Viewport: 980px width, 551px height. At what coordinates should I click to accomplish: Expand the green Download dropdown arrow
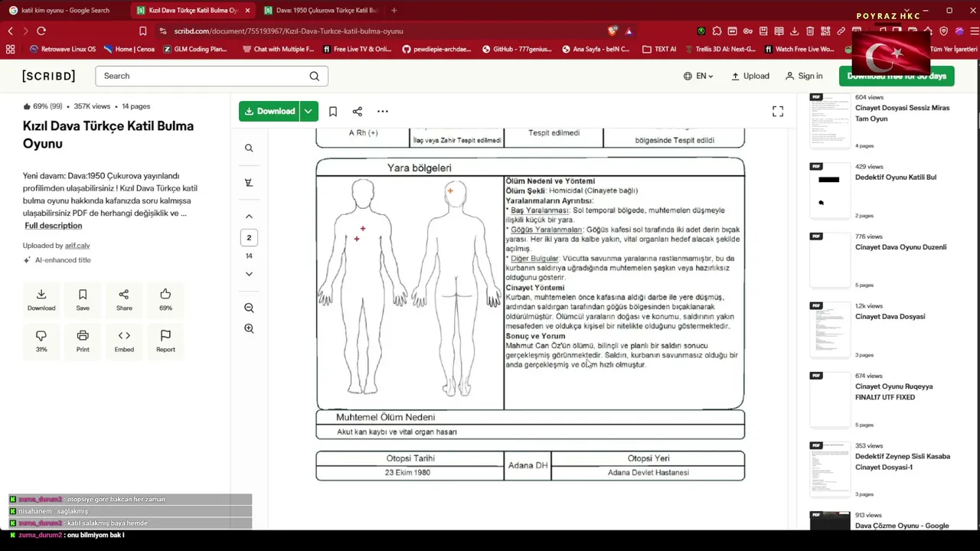coord(308,111)
